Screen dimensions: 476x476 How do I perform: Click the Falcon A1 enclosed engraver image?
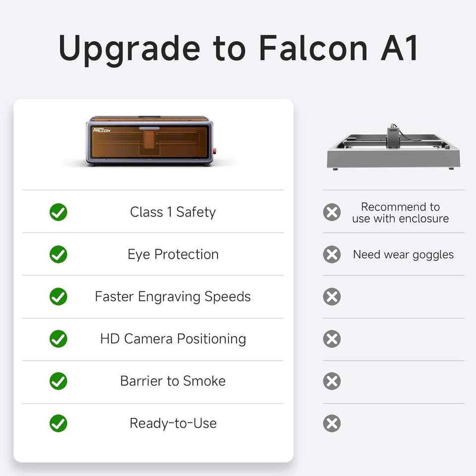(x=149, y=141)
